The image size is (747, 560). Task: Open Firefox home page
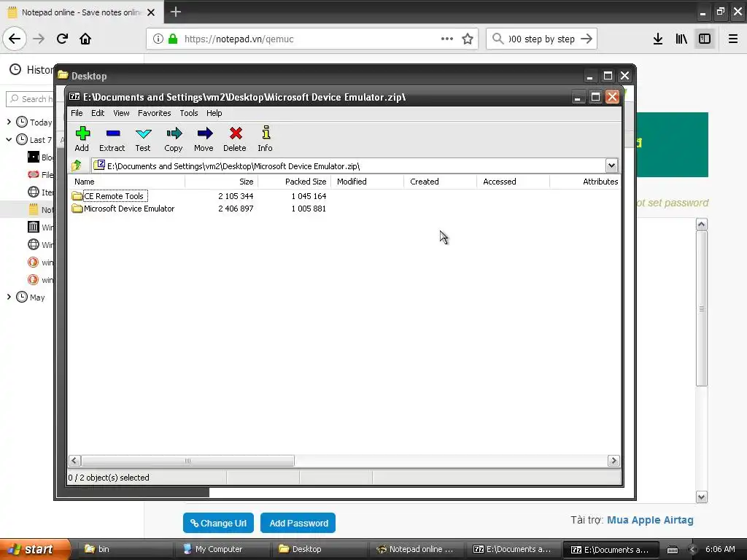coord(85,39)
